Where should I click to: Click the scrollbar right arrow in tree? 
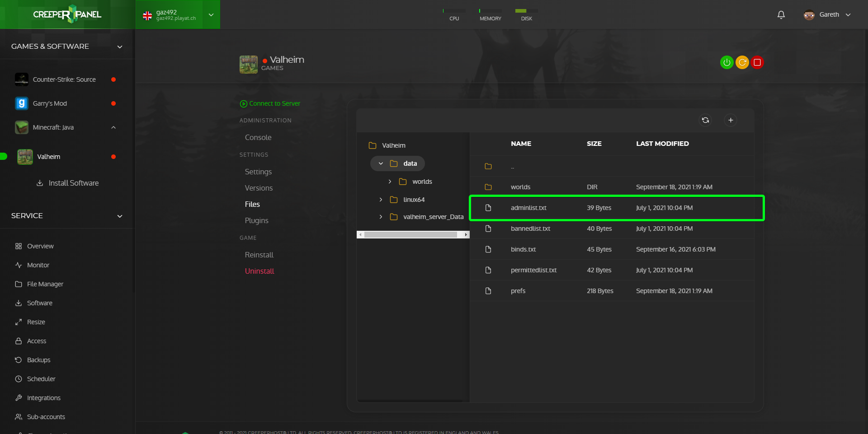466,234
